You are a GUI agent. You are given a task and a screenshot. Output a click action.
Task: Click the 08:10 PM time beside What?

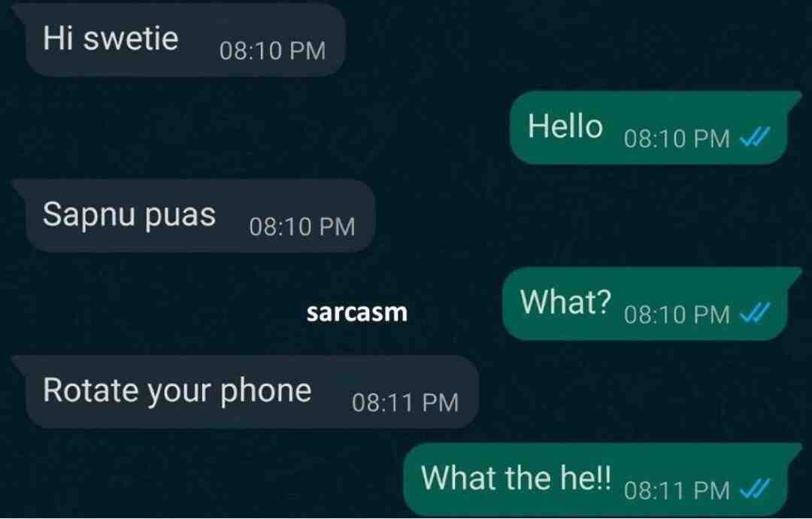pos(677,314)
